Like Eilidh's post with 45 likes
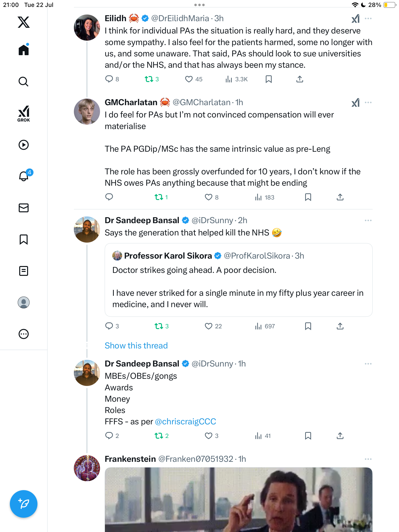 [194, 79]
